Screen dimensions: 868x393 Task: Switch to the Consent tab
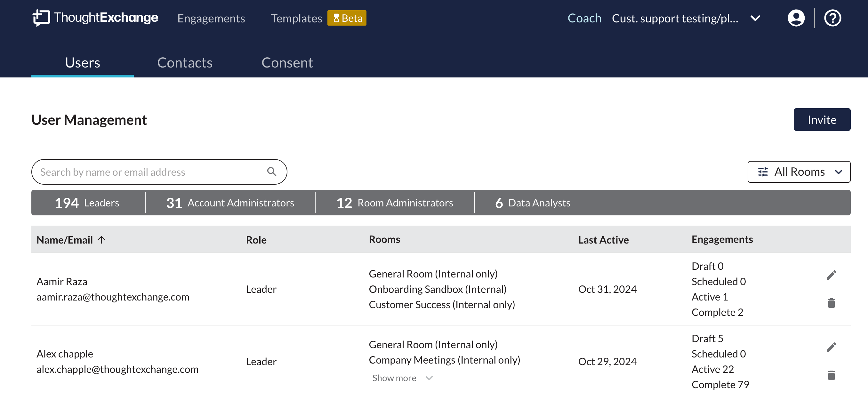click(x=287, y=62)
